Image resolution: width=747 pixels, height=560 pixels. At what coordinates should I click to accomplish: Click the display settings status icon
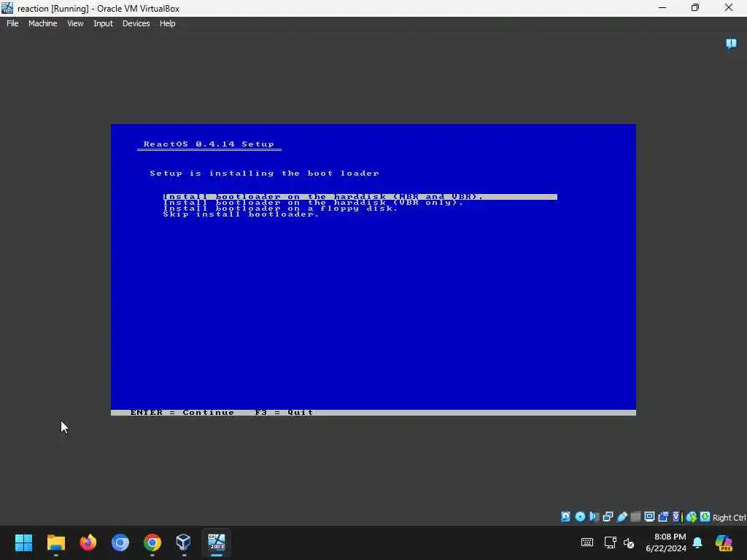tap(649, 517)
